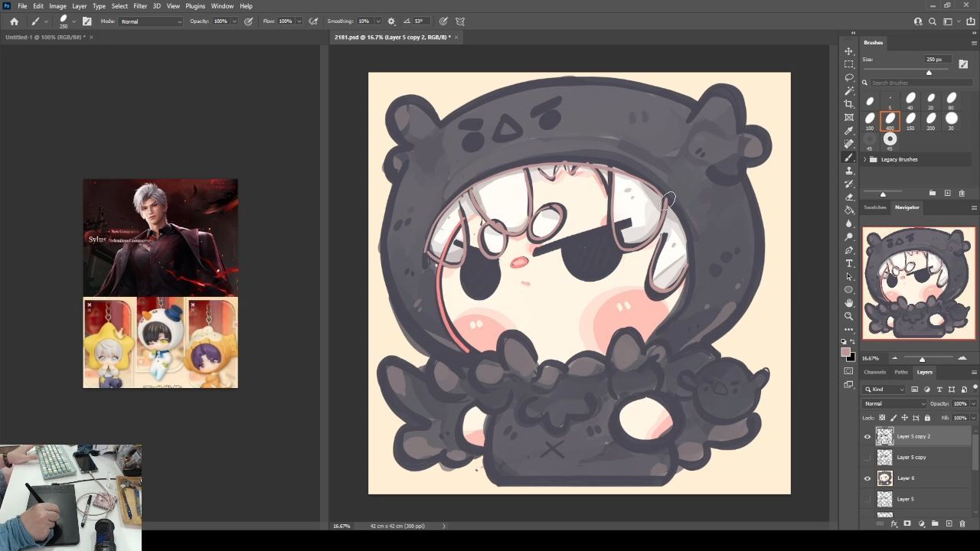The width and height of the screenshot is (980, 551).
Task: Switch to the Swatches tab
Action: 874,207
